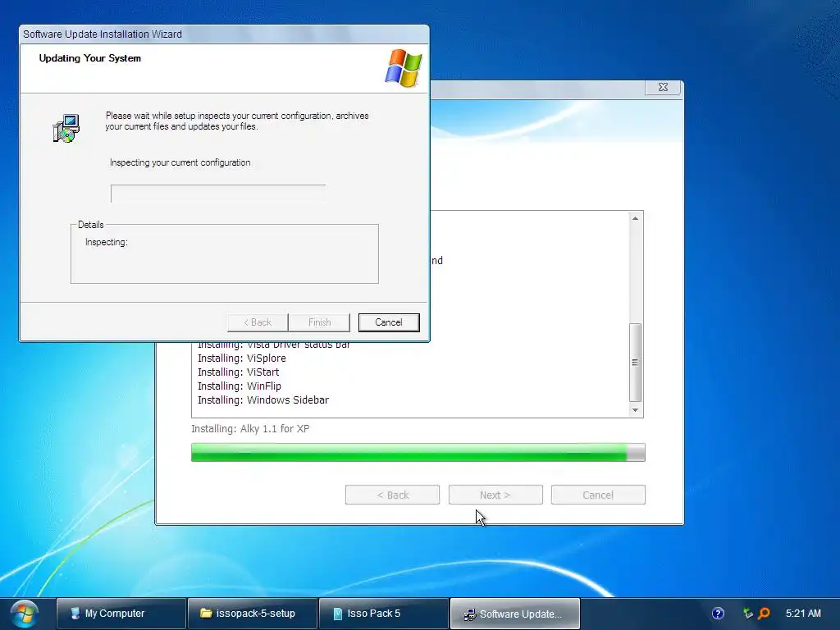The width and height of the screenshot is (840, 630).
Task: Click the My Computer taskbar icon
Action: point(75,614)
